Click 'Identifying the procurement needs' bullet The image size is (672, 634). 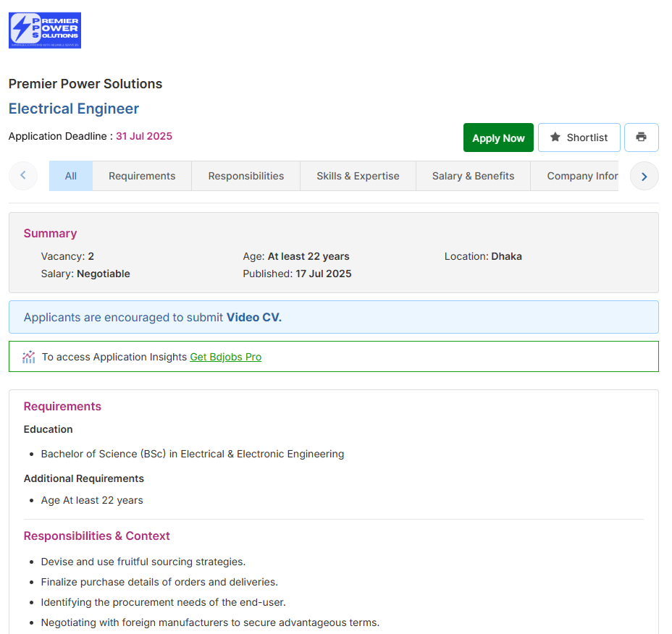tap(163, 602)
